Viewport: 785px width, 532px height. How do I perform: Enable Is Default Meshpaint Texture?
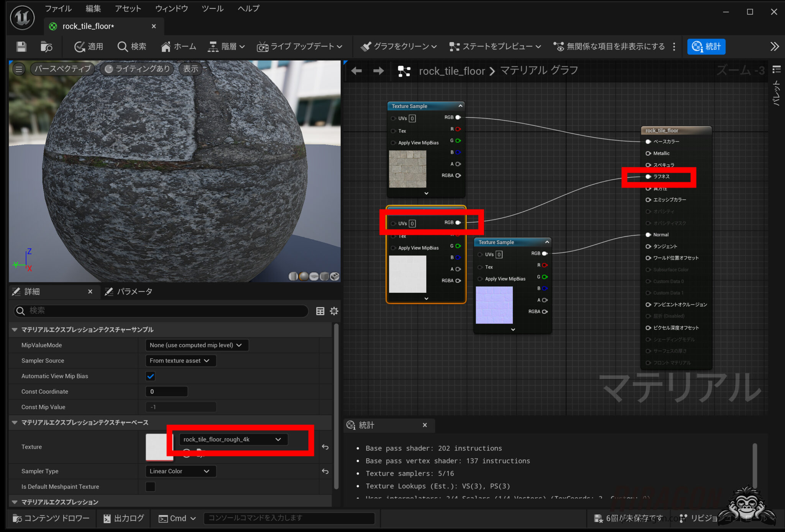[x=150, y=486]
